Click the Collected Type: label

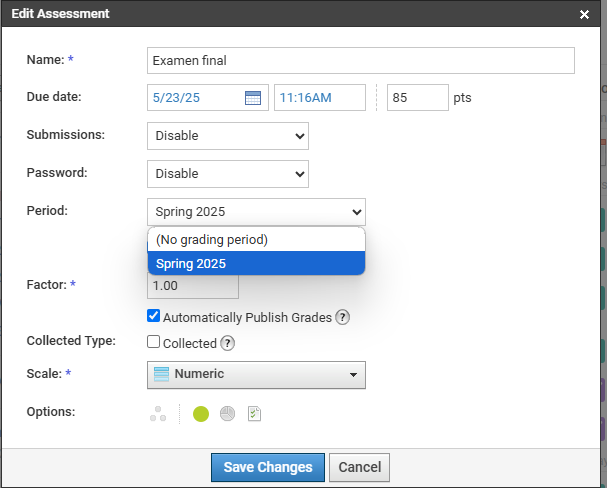(x=71, y=341)
